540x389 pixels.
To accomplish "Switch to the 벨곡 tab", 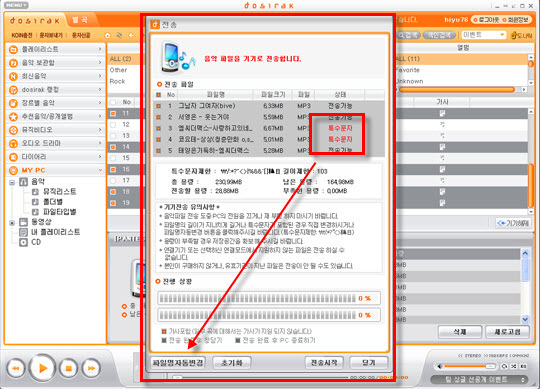I will (80, 20).
